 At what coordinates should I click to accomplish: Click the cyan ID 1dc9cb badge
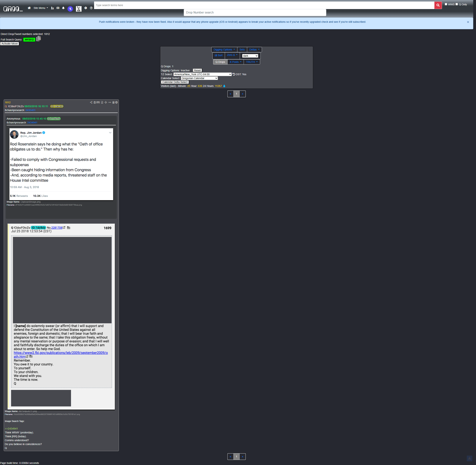point(38,228)
